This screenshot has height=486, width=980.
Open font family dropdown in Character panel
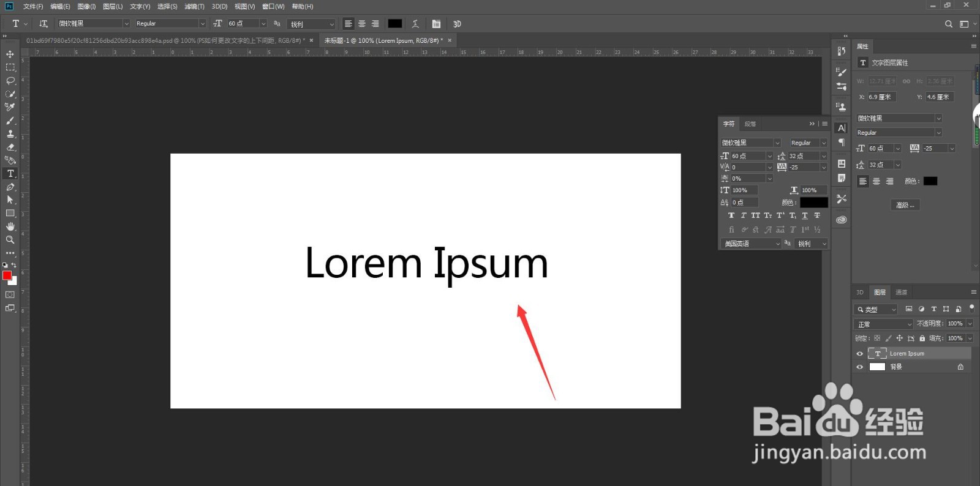coord(777,143)
